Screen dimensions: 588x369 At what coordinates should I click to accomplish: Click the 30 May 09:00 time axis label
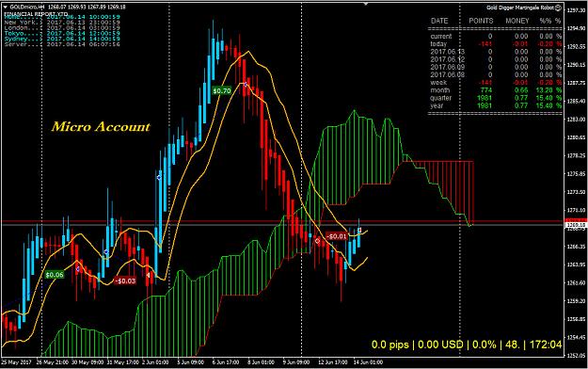coord(88,362)
